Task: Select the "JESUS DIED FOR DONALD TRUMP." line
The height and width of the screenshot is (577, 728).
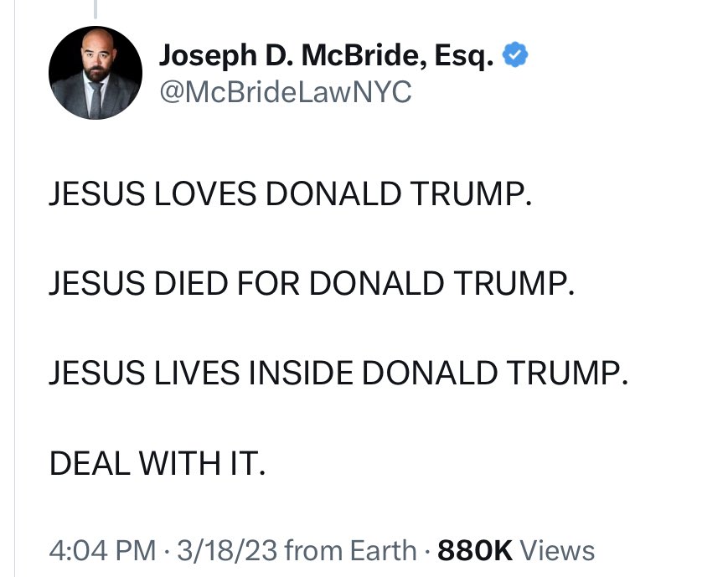Action: pyautogui.click(x=312, y=283)
